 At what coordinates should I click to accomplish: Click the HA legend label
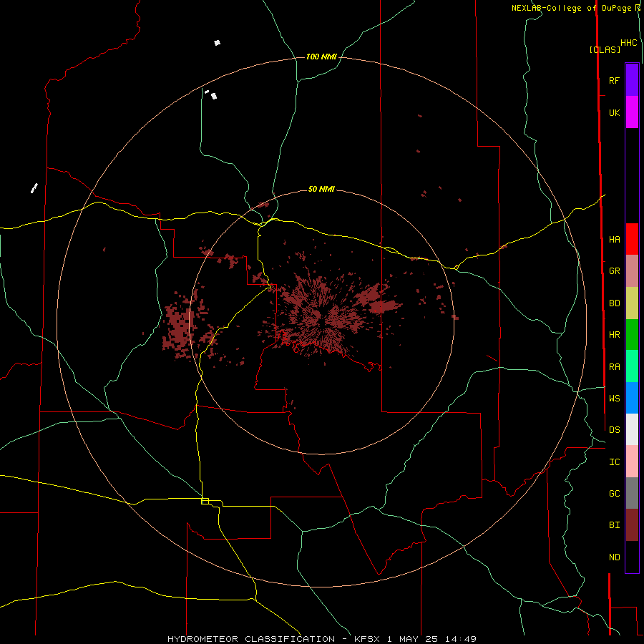coord(614,240)
